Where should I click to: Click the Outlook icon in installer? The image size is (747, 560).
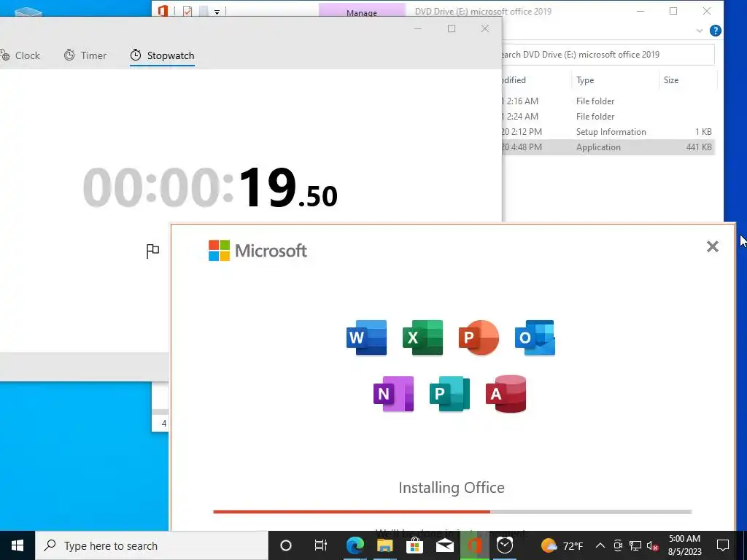point(535,338)
